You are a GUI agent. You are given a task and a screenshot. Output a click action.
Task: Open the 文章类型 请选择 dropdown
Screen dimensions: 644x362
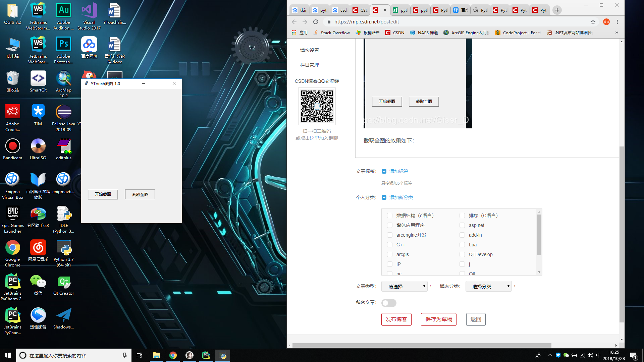click(x=404, y=286)
